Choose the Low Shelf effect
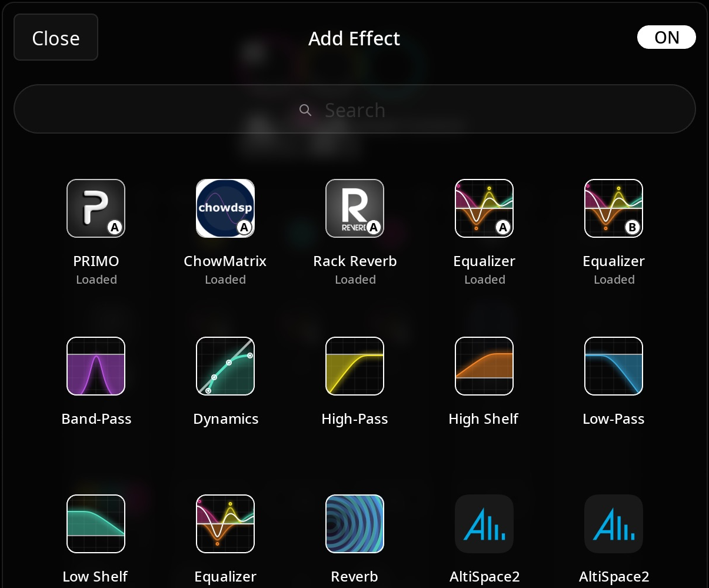The image size is (709, 588). pos(95,523)
